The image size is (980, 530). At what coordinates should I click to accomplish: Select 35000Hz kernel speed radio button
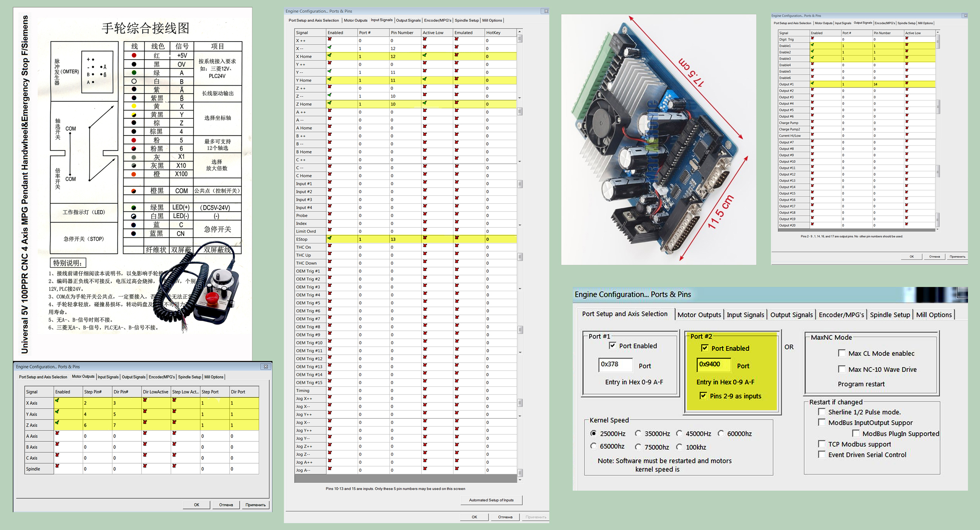tap(638, 433)
